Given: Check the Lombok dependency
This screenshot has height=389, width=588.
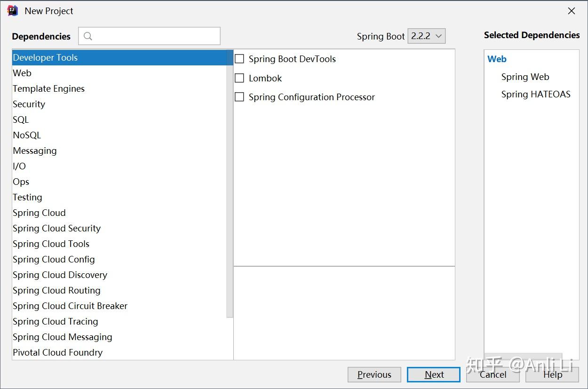Looking at the screenshot, I should coord(239,78).
